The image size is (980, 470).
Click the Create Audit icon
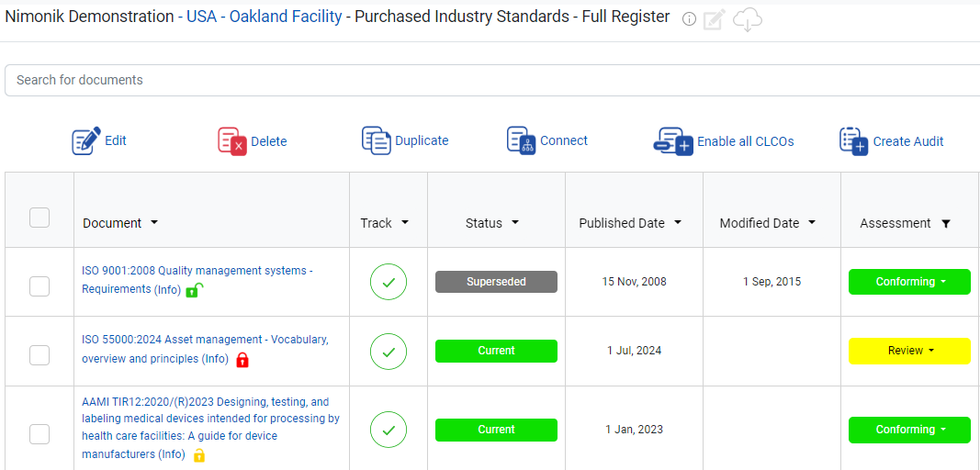point(854,141)
